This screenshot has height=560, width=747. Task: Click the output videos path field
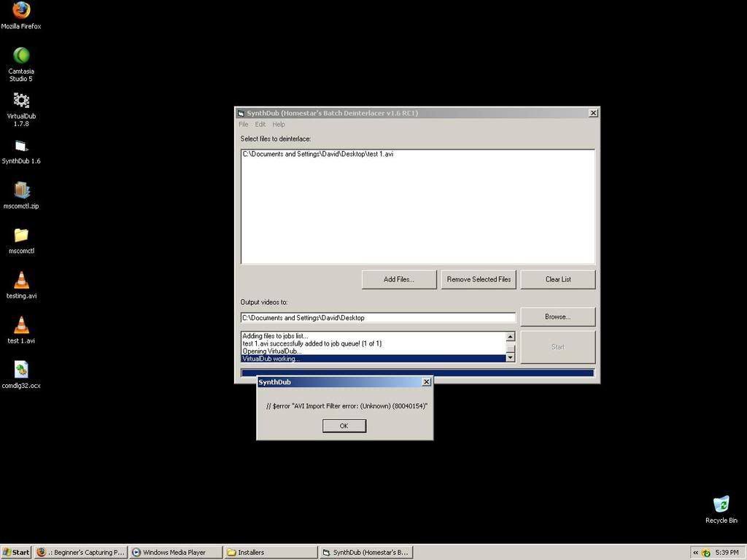(378, 318)
